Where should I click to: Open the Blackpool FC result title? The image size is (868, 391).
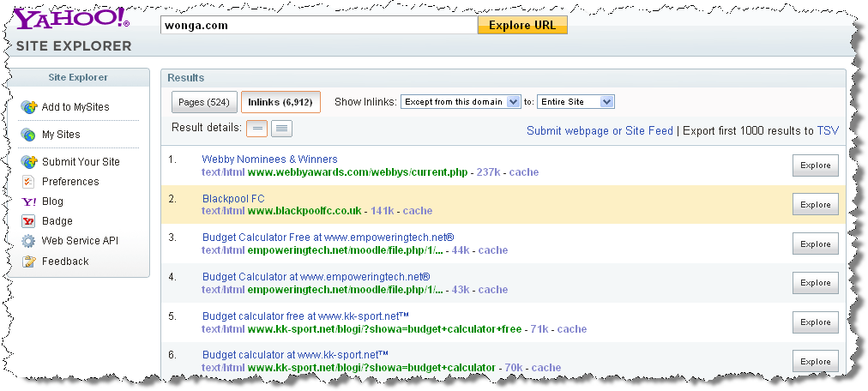click(233, 199)
